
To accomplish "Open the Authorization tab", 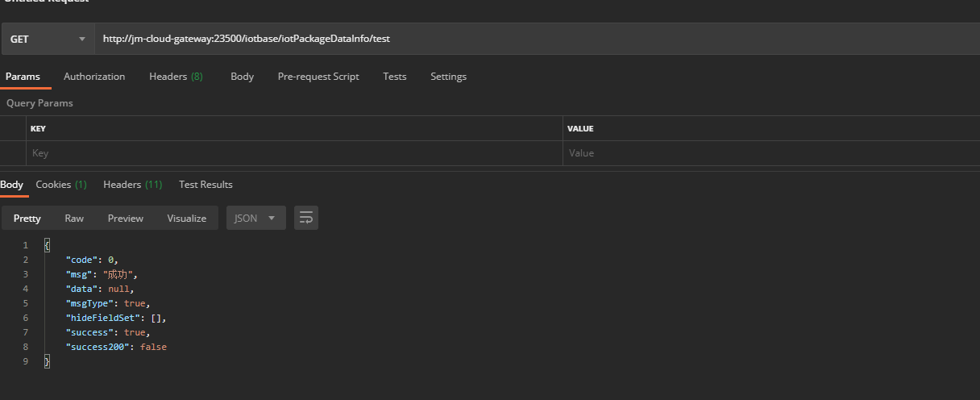I will coord(94,77).
